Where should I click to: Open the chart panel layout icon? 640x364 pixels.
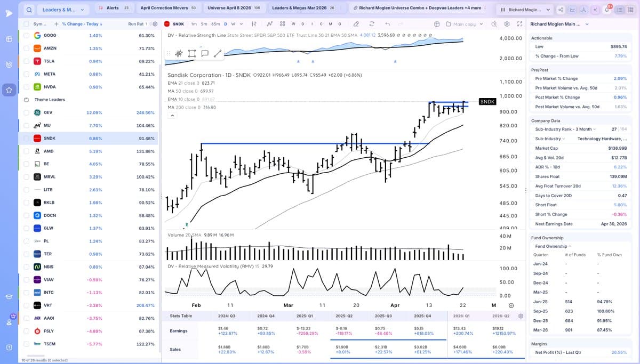pyautogui.click(x=436, y=24)
